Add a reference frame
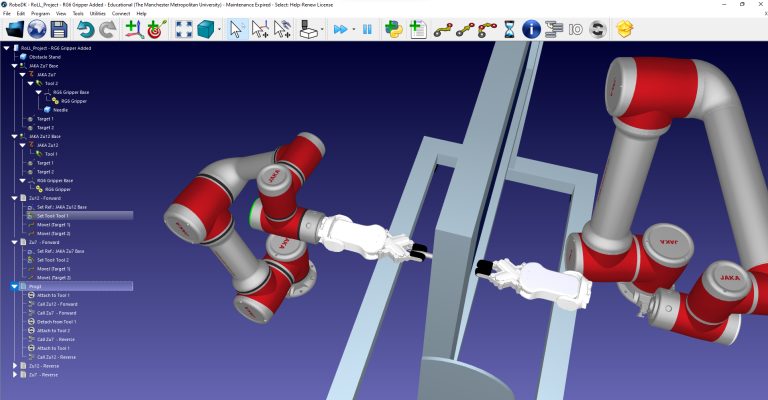 (x=134, y=29)
